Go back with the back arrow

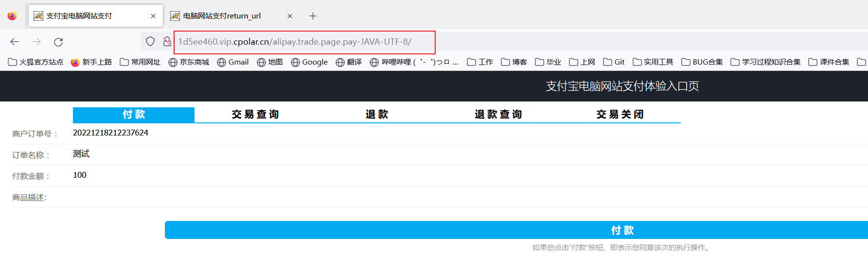point(15,42)
